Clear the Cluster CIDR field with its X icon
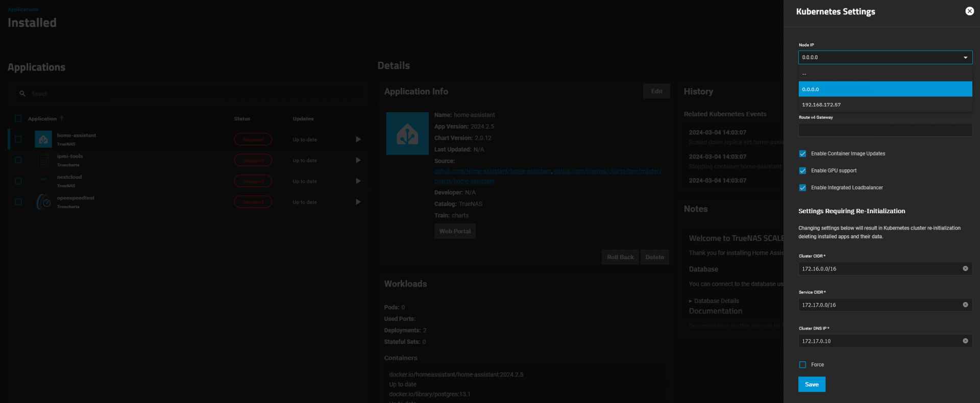 click(965, 268)
